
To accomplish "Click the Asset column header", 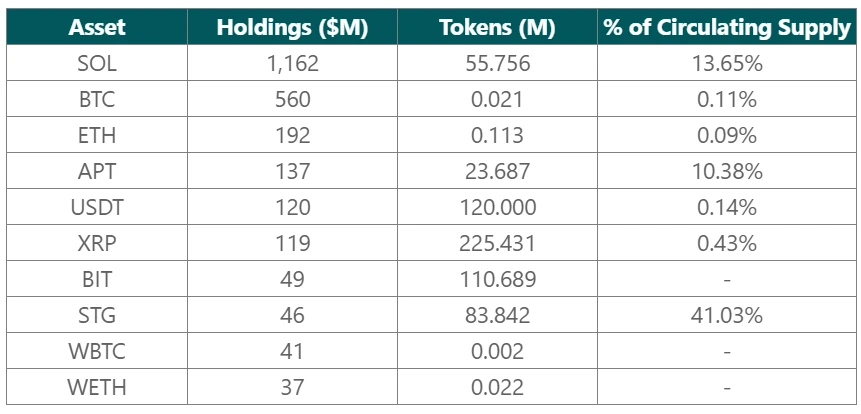I will tap(96, 28).
